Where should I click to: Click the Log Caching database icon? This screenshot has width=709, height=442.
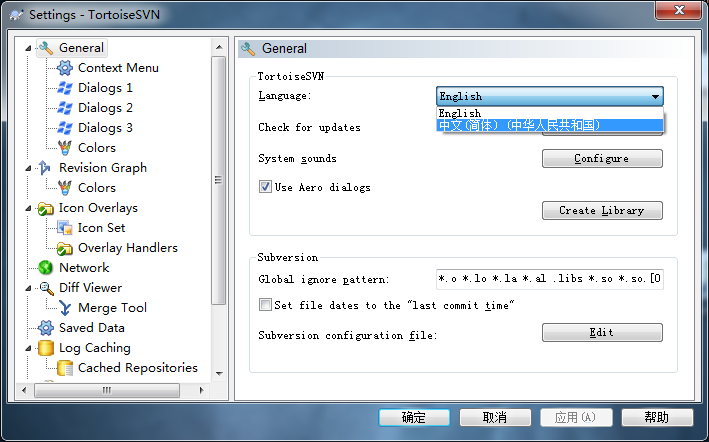point(45,348)
